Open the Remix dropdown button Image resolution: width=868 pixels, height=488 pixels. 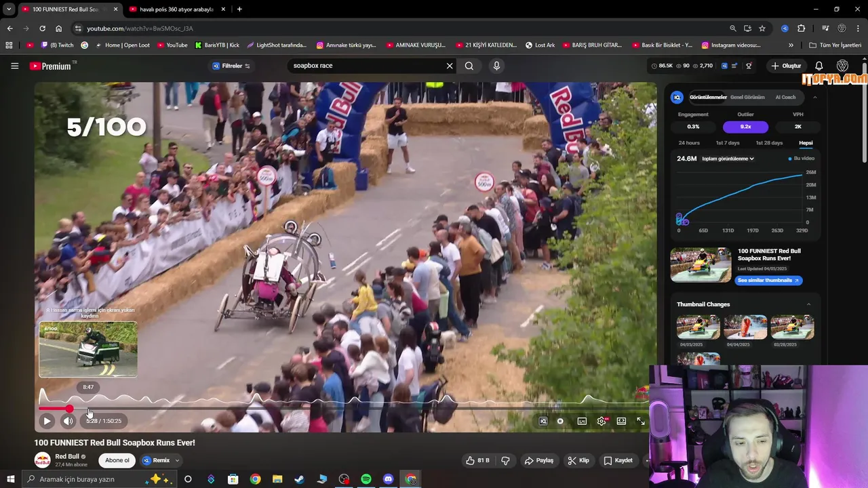(161, 460)
